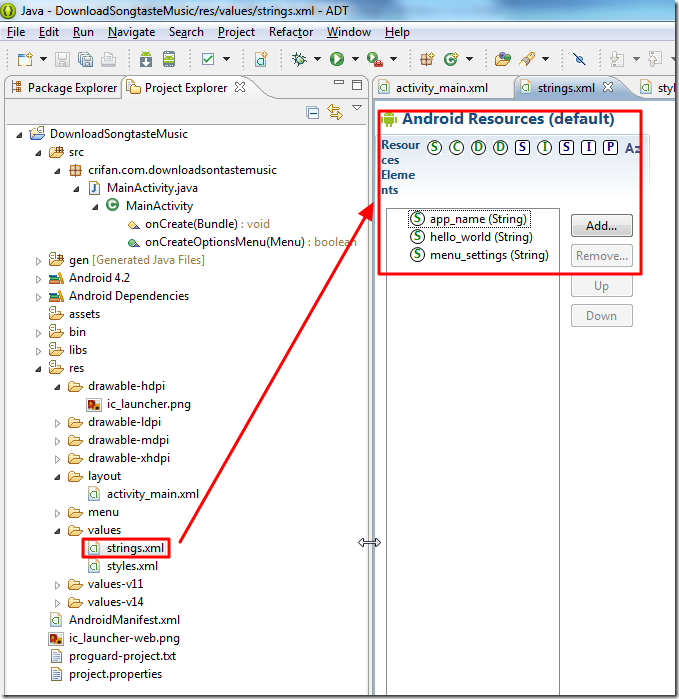Open the Run button dropdown arrow

[x=355, y=59]
